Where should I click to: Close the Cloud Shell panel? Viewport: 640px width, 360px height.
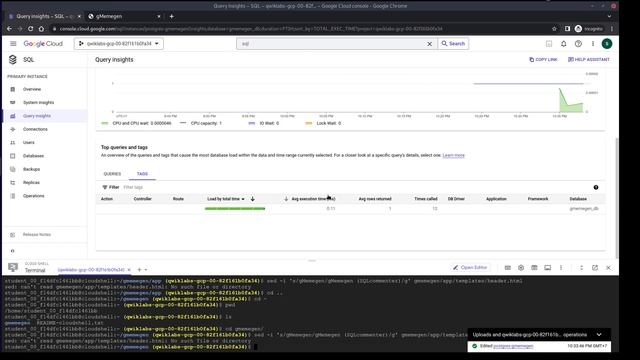click(608, 268)
